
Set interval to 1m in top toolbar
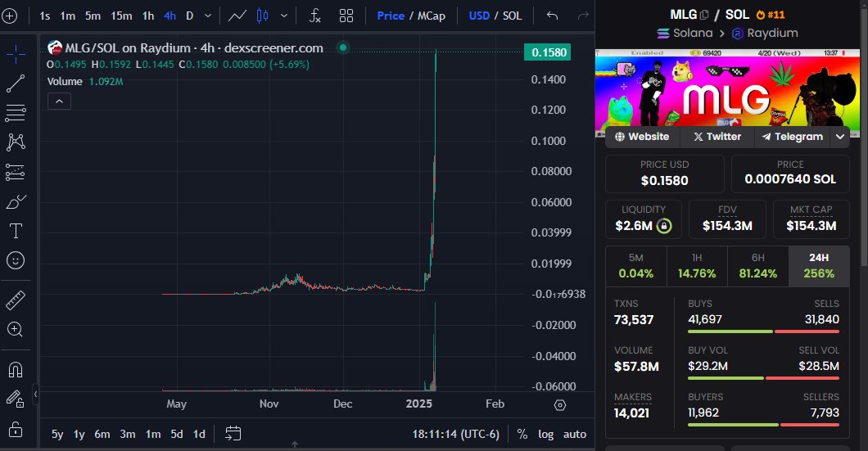click(67, 16)
